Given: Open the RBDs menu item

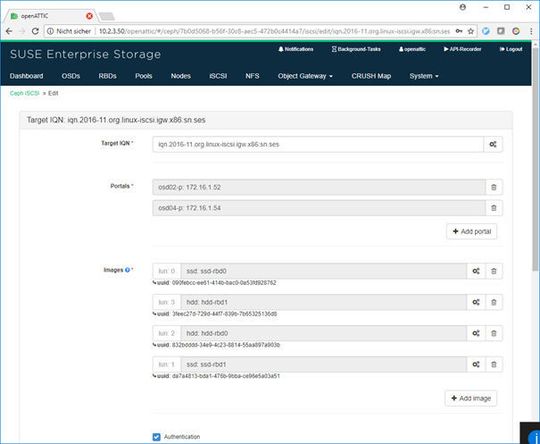Looking at the screenshot, I should (x=107, y=76).
